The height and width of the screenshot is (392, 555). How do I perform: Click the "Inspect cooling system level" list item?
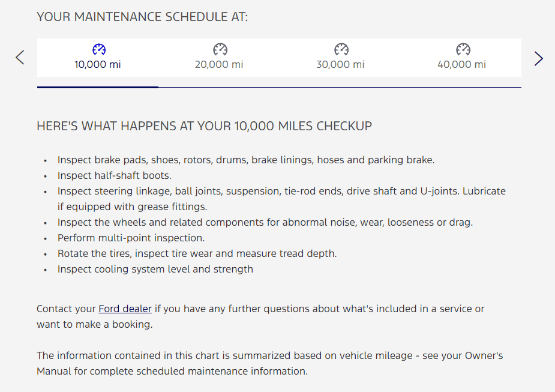coord(155,269)
